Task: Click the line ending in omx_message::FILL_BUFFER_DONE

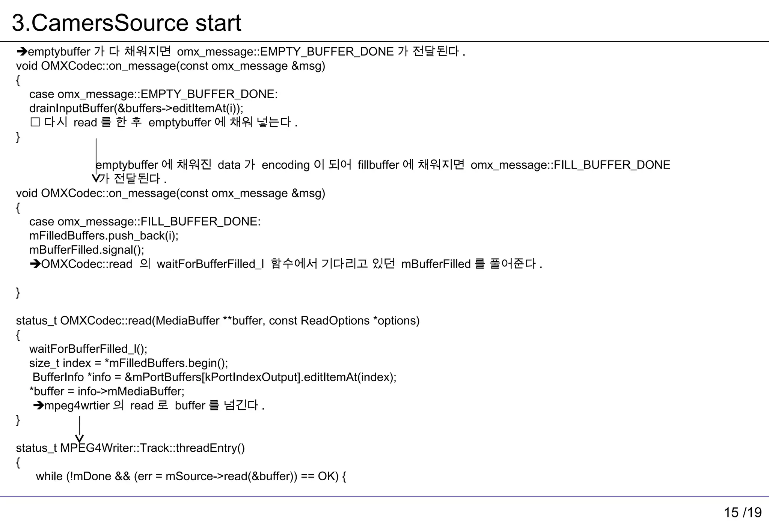Action: [383, 165]
